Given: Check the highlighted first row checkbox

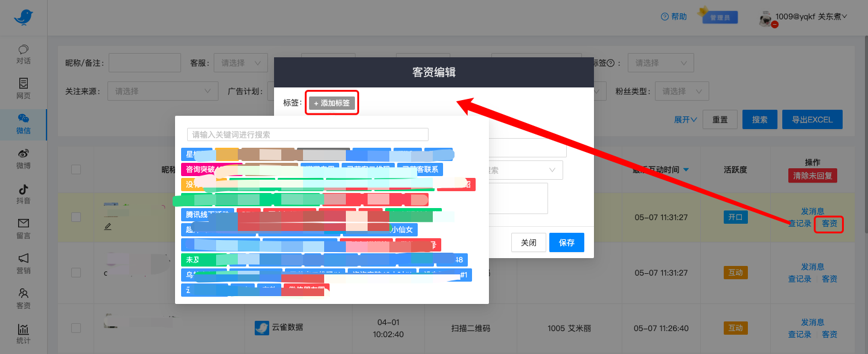Looking at the screenshot, I should [x=76, y=217].
